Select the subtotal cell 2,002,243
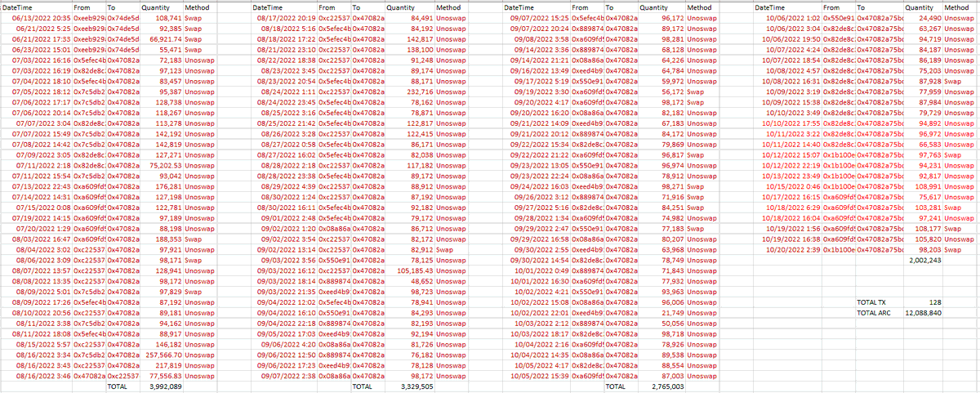Screen dimensions: 980x393 [x=925, y=261]
